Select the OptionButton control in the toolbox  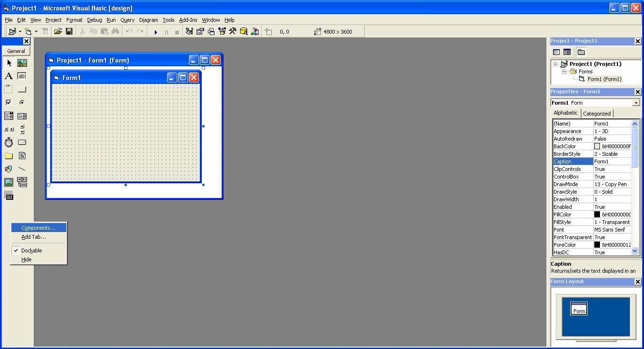click(x=22, y=102)
